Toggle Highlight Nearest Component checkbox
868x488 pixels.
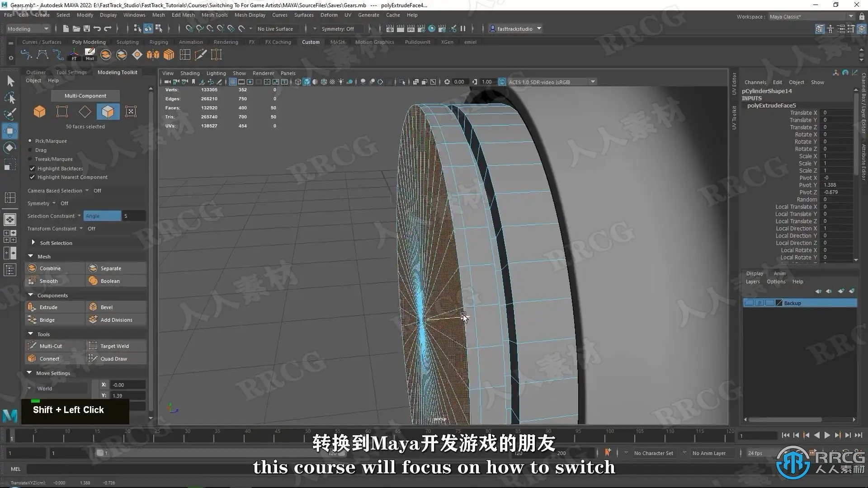click(x=32, y=177)
